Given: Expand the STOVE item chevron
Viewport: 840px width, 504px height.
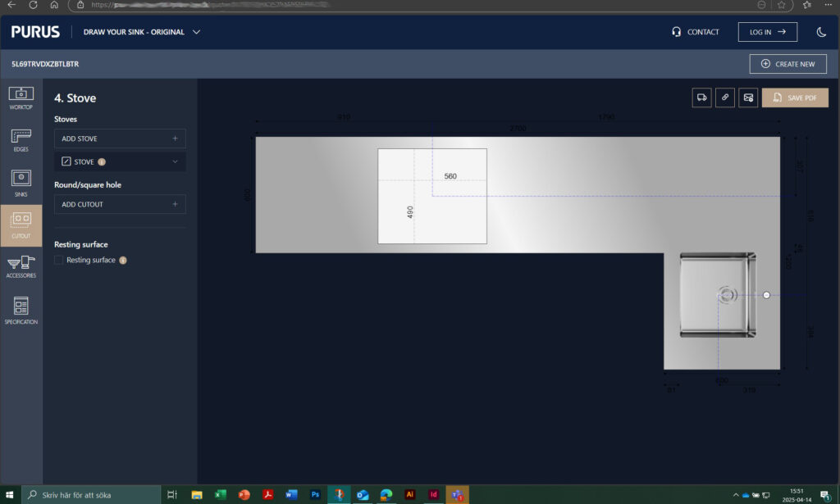Looking at the screenshot, I should point(175,162).
